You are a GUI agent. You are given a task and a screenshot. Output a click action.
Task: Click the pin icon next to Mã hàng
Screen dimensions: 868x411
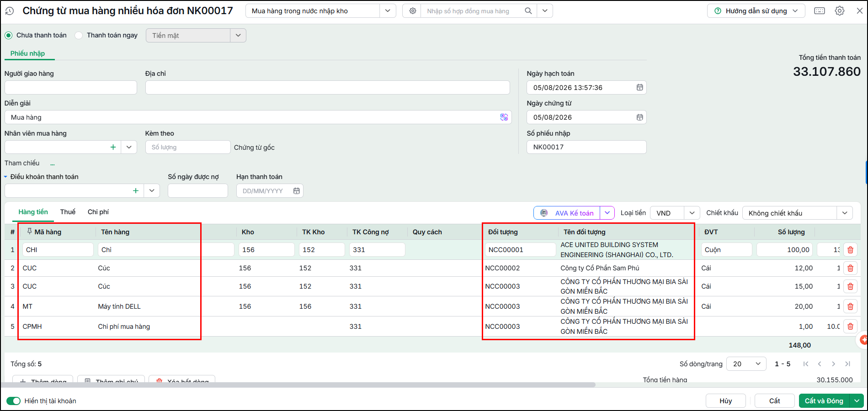(29, 232)
